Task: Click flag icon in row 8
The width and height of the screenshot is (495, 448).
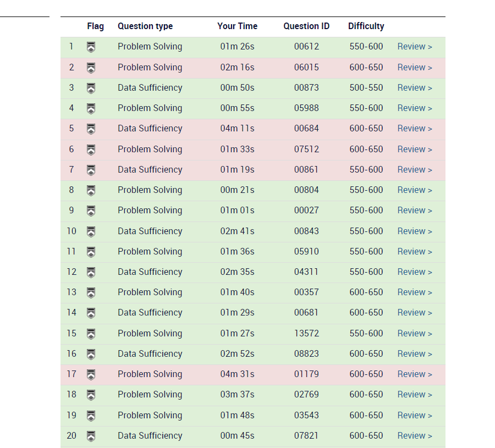Action: pos(91,190)
